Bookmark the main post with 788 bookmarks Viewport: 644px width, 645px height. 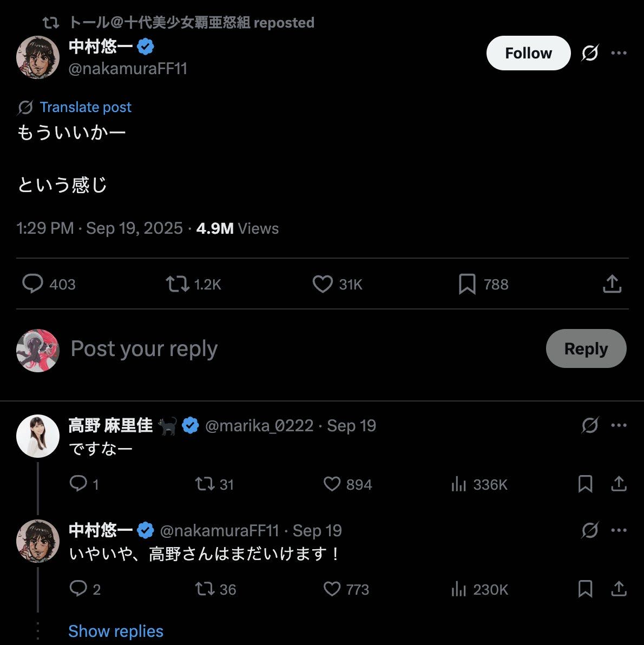(x=467, y=284)
